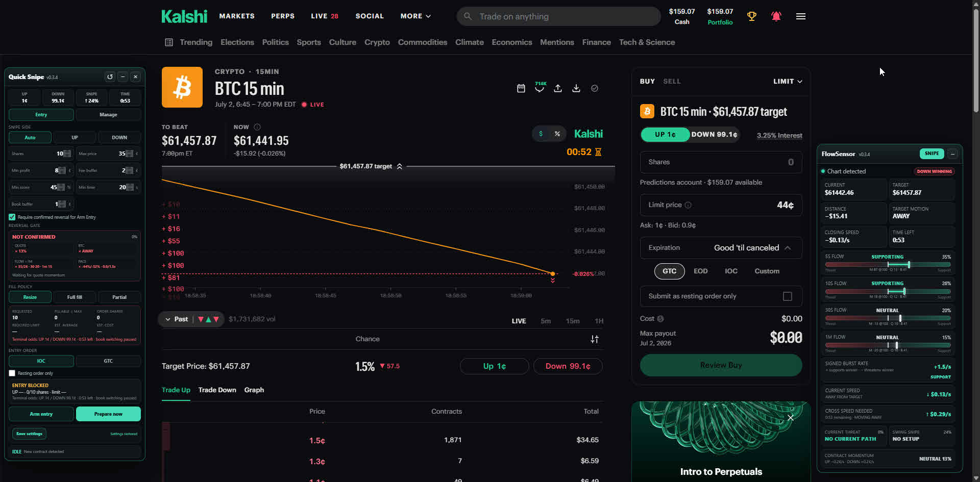Image resolution: width=980 pixels, height=482 pixels.
Task: Open the LIMIT order type dropdown
Action: coord(788,81)
